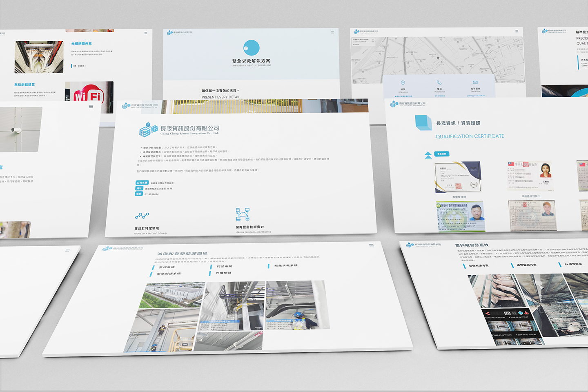Click the large blue circle emblem
Image resolution: width=588 pixels, height=392 pixels.
(251, 48)
